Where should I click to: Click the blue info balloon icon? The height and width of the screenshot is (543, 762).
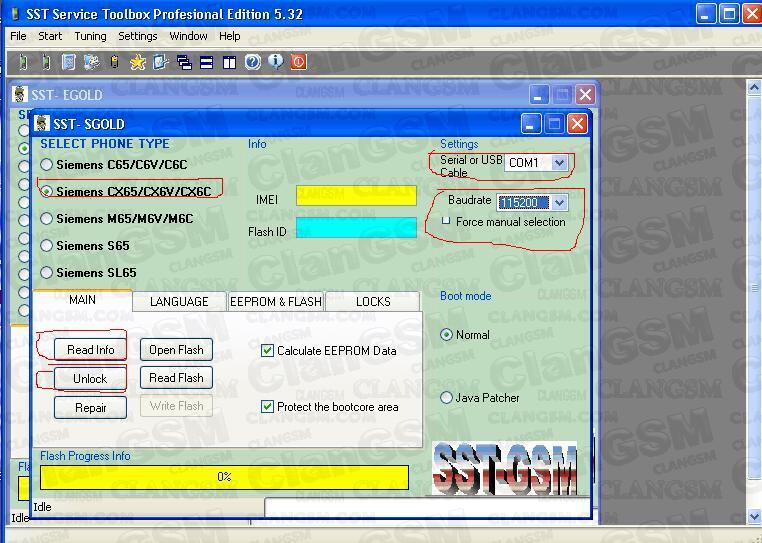click(x=276, y=62)
